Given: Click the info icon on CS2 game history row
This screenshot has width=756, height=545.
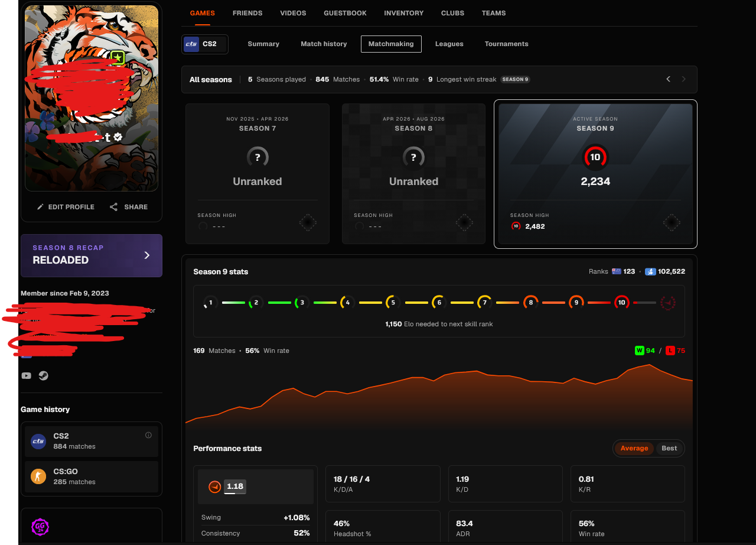Looking at the screenshot, I should (148, 435).
